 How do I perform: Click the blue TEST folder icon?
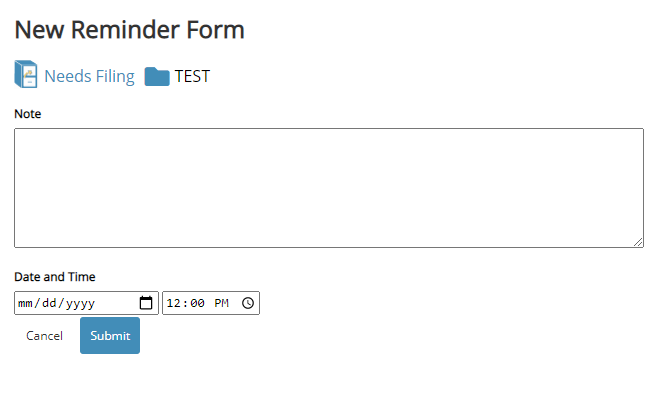157,77
